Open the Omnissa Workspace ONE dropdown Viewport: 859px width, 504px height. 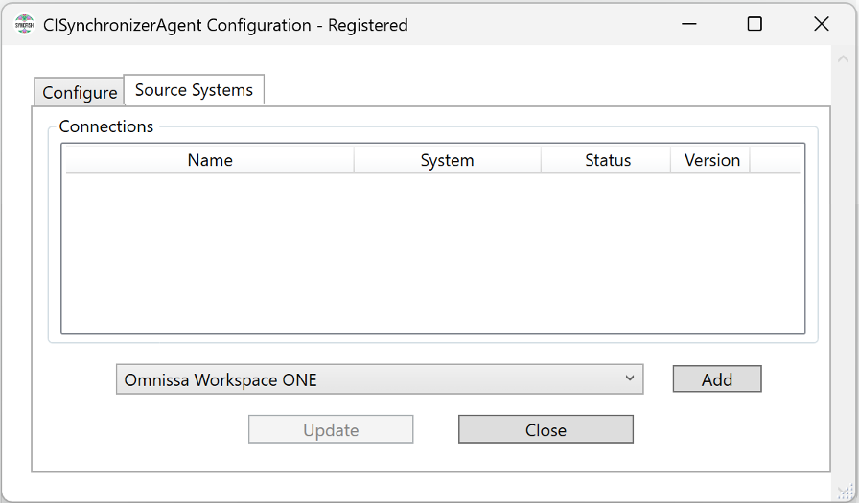pyautogui.click(x=380, y=379)
